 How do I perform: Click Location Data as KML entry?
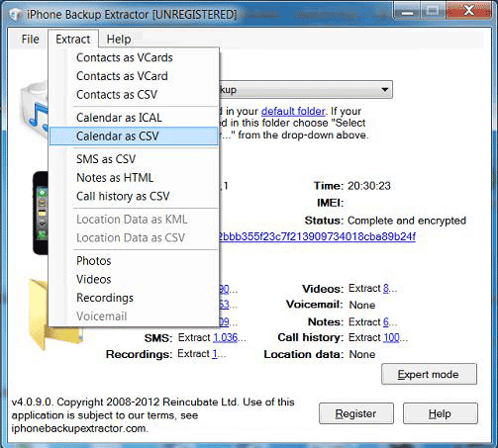[134, 220]
